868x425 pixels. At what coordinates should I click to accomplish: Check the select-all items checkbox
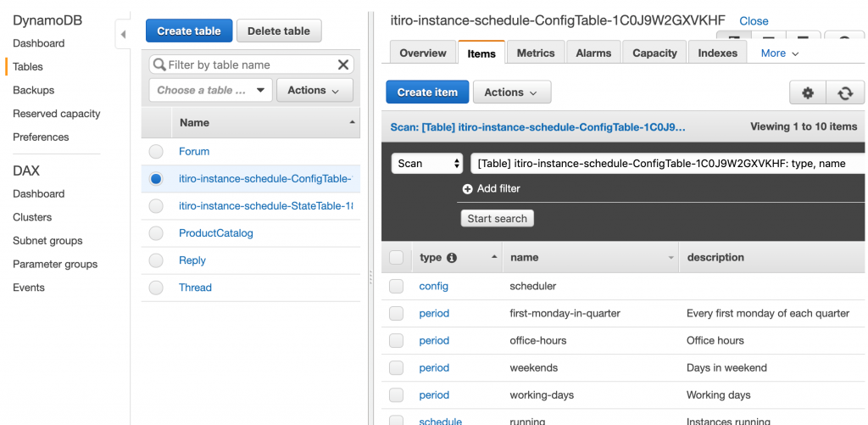coord(396,258)
